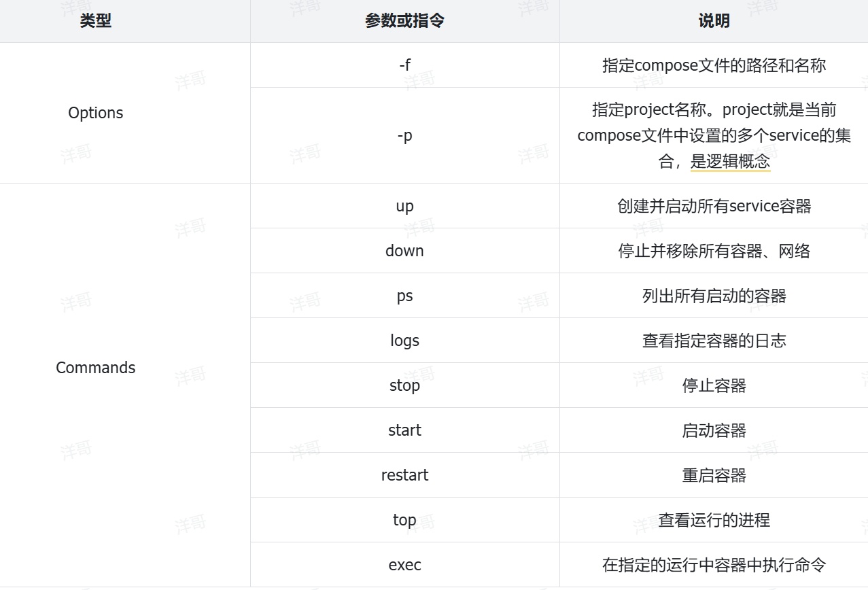Click the 说明 column header
The image size is (868, 590).
click(714, 21)
